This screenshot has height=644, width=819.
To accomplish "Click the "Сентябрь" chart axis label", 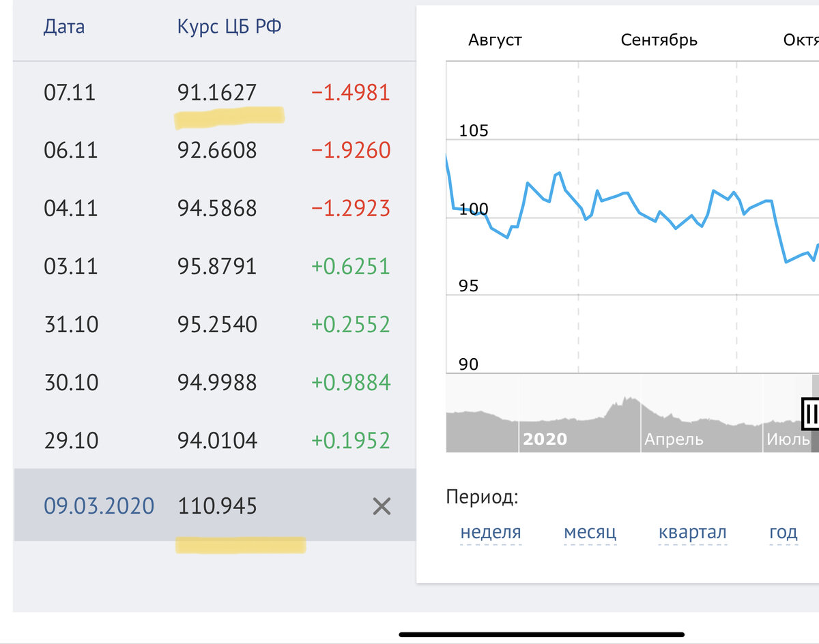I will [659, 40].
